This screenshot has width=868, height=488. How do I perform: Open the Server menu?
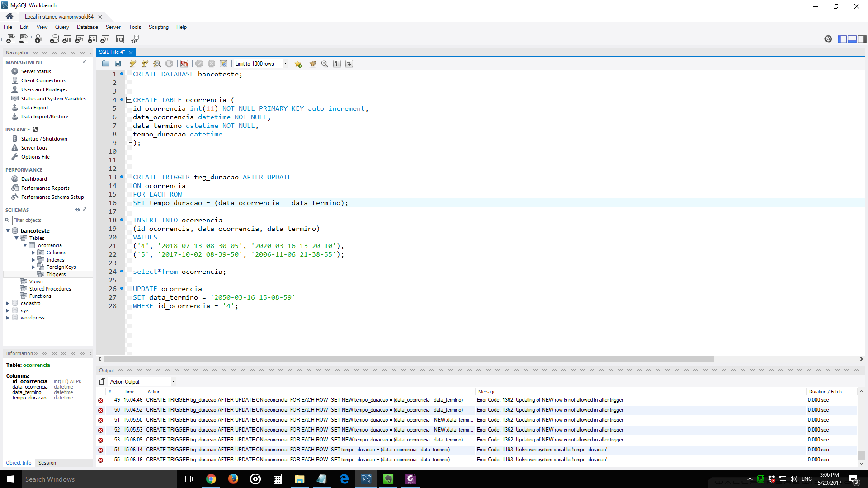[113, 27]
